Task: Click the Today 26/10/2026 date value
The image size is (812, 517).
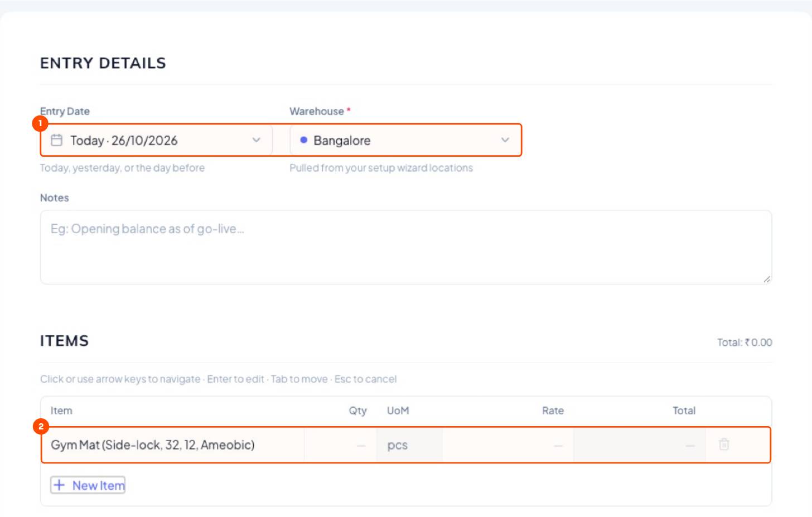Action: pyautogui.click(x=124, y=141)
